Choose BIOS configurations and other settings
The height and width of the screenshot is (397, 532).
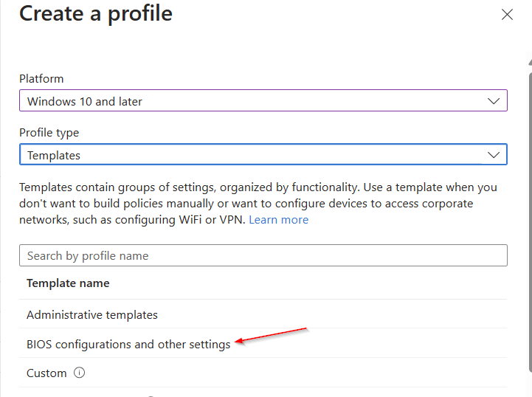[x=128, y=345]
